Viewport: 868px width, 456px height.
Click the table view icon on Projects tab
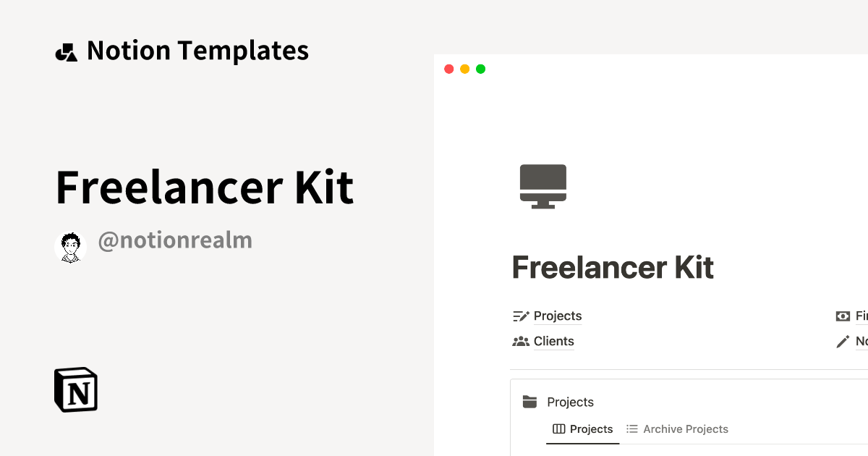[559, 428]
